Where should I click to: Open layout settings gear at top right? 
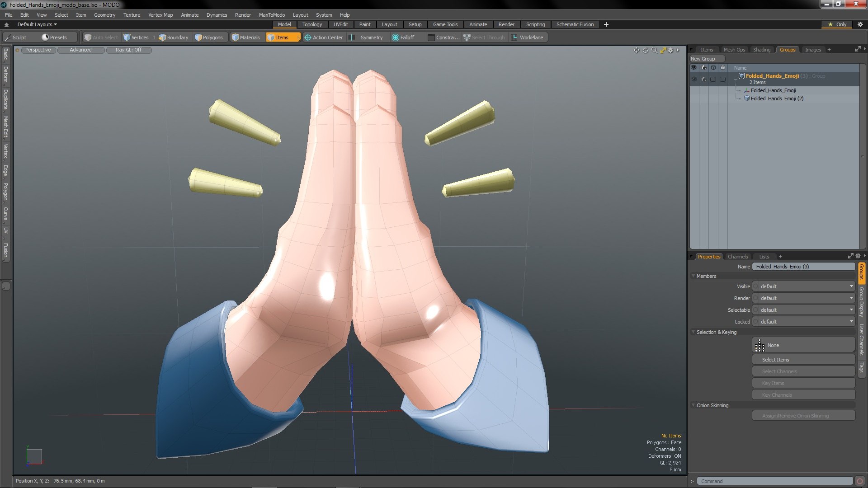(x=860, y=24)
